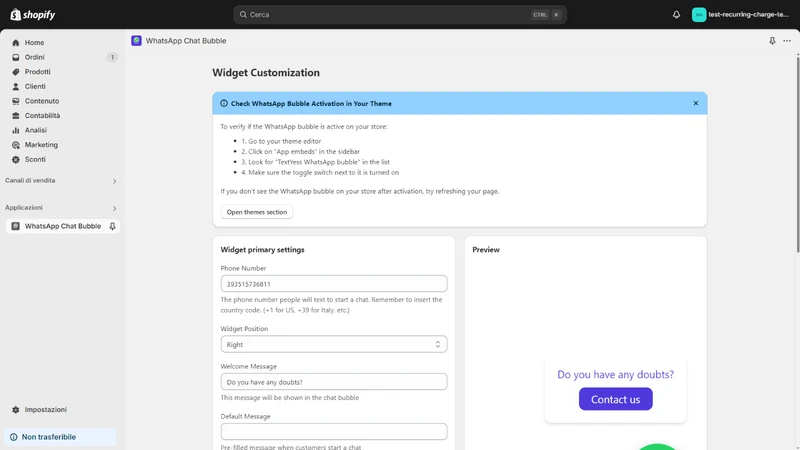
Task: Click the Open themes section button
Action: tap(257, 212)
